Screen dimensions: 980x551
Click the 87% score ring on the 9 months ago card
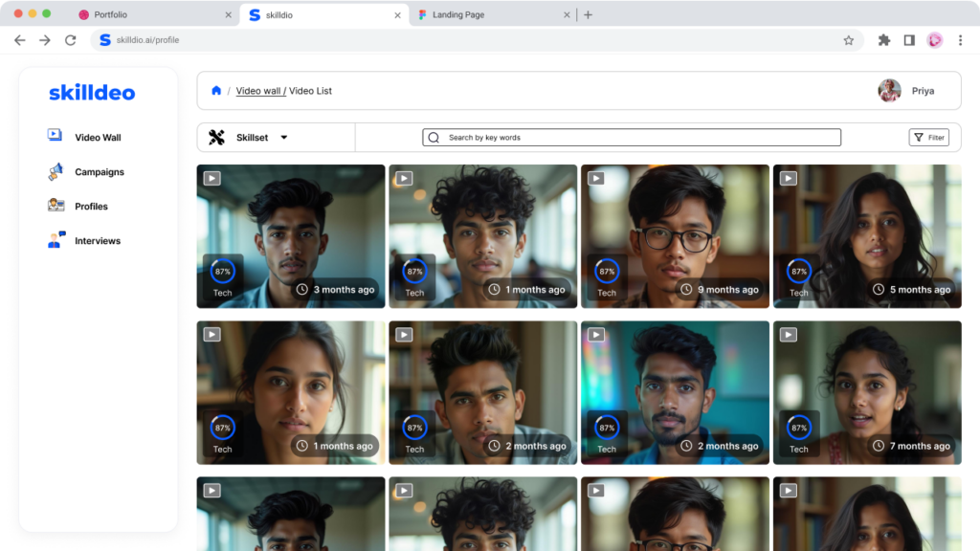[x=607, y=272]
